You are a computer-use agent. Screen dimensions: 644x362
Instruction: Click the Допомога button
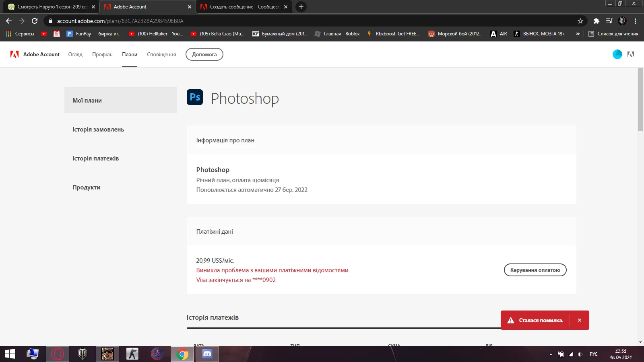point(204,54)
